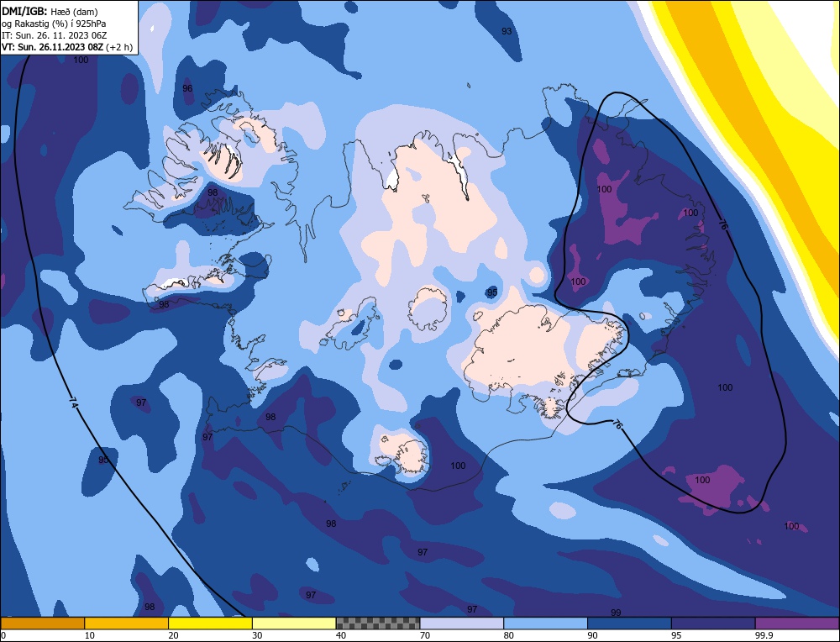Click the checkered 40–70 legend swatch
Viewport: 840px width, 642px height.
click(x=378, y=624)
